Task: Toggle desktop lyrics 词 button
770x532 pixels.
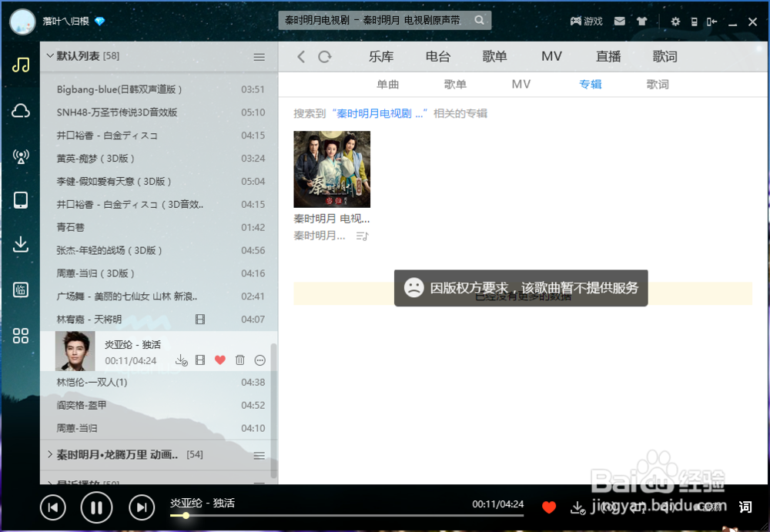Action: [745, 507]
